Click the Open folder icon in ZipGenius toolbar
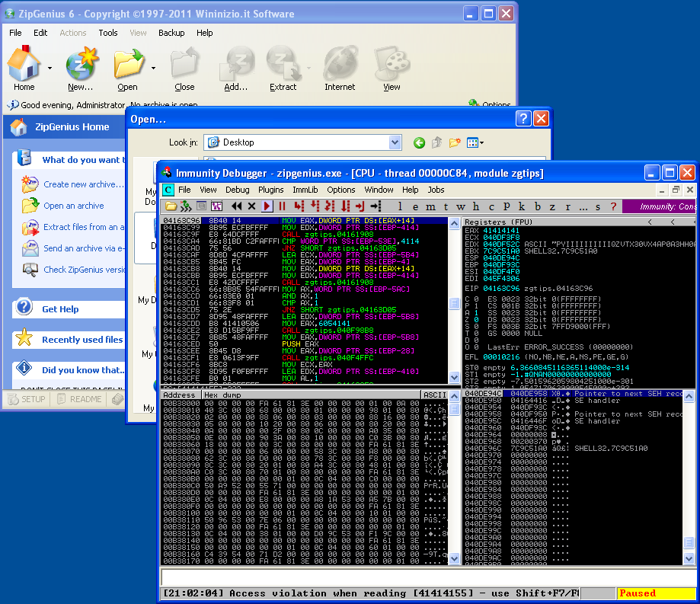 tap(128, 69)
